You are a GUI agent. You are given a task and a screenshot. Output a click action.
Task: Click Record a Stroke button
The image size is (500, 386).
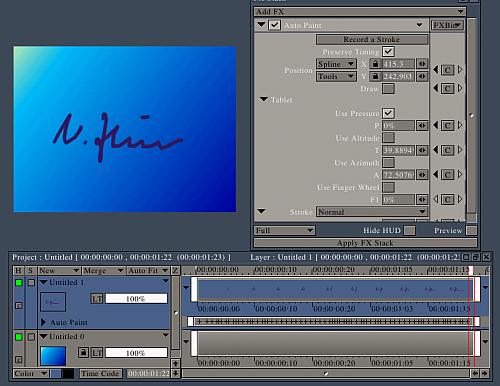pos(372,39)
